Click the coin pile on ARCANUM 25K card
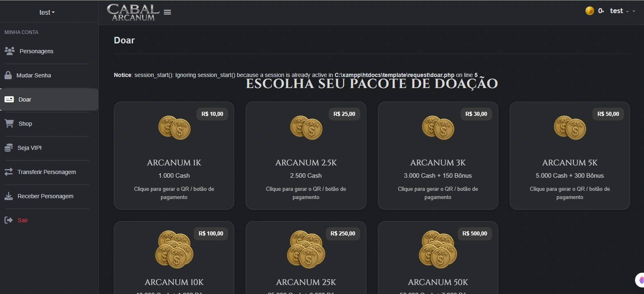This screenshot has height=294, width=644. (x=306, y=249)
